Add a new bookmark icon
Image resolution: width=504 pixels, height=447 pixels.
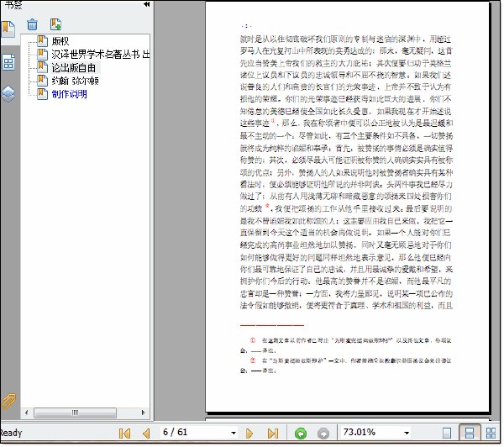55,24
